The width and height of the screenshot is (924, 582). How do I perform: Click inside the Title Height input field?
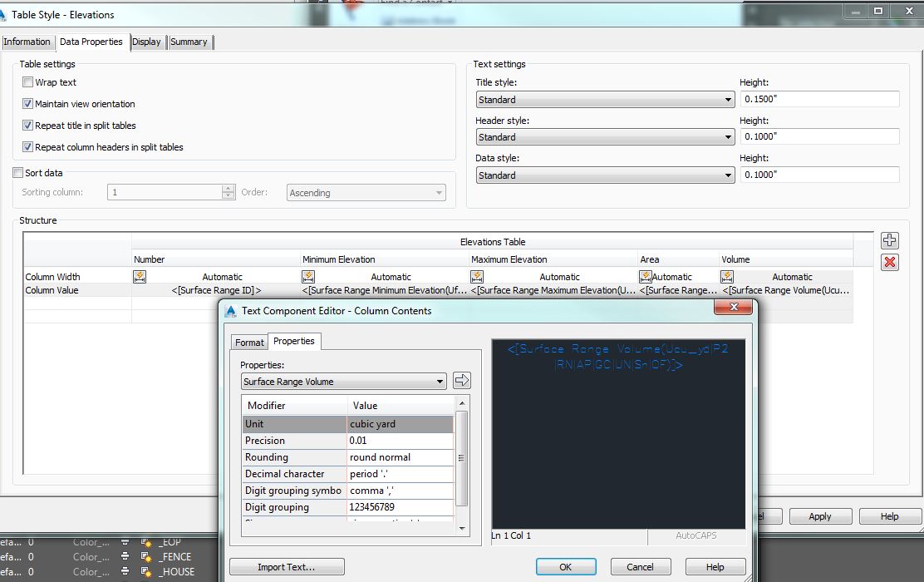coord(820,98)
